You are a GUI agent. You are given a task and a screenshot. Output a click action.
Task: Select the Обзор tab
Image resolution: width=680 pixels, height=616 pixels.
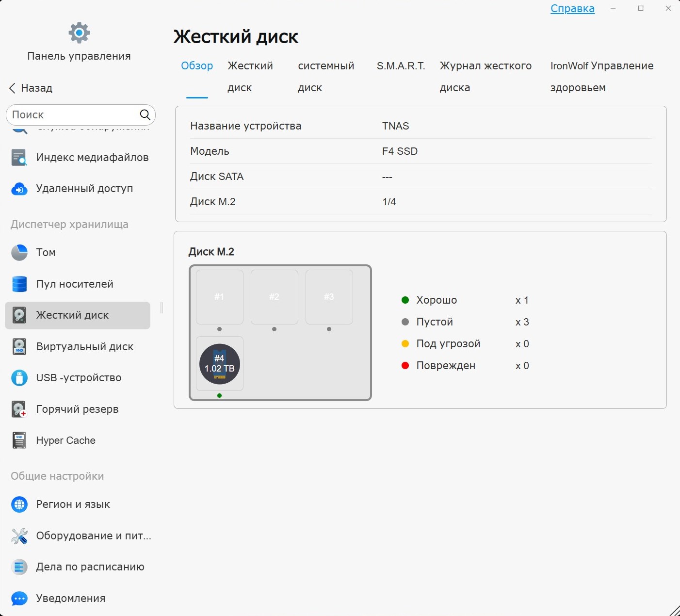coord(197,66)
